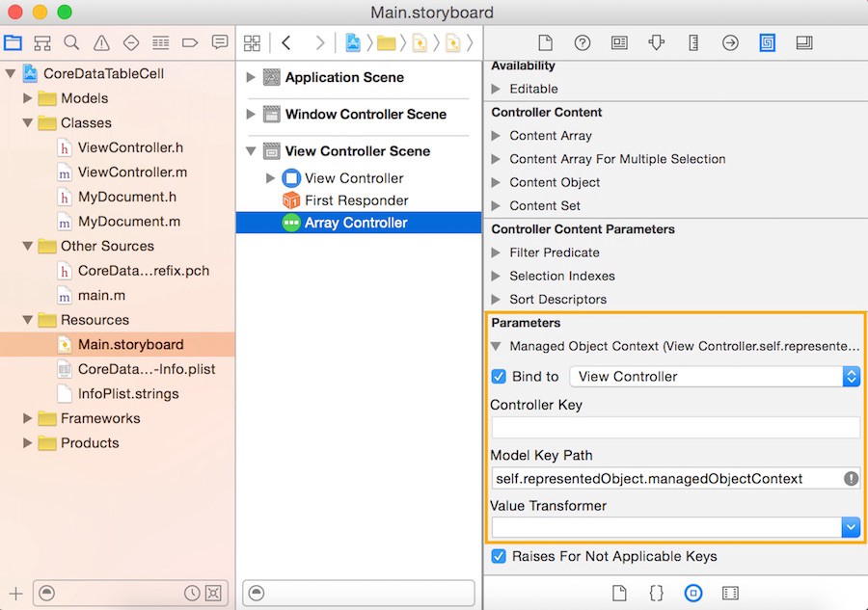Open the File Template library

click(619, 593)
